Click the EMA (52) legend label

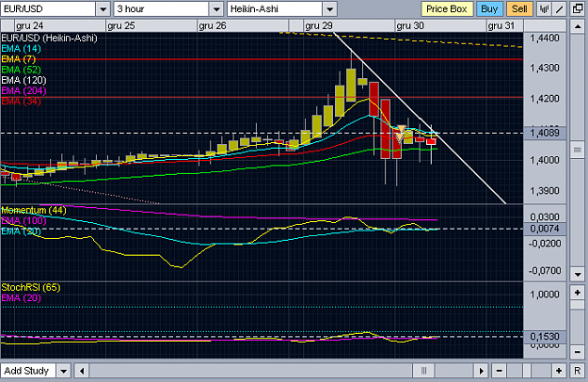coord(21,70)
